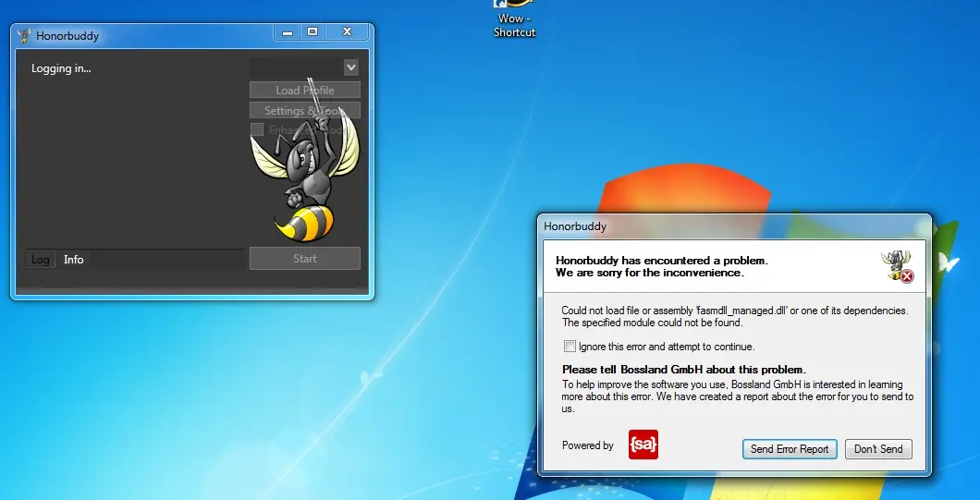980x500 pixels.
Task: Minimize the Honorbuddy main window
Action: [x=288, y=32]
